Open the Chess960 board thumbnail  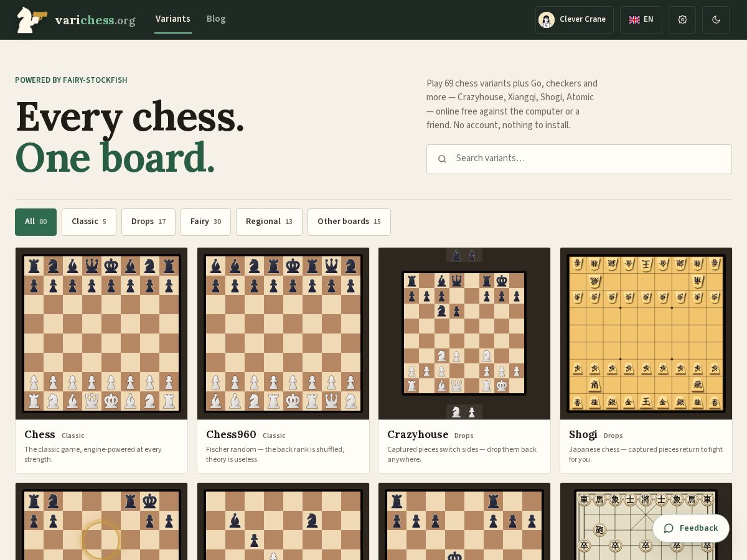point(283,334)
